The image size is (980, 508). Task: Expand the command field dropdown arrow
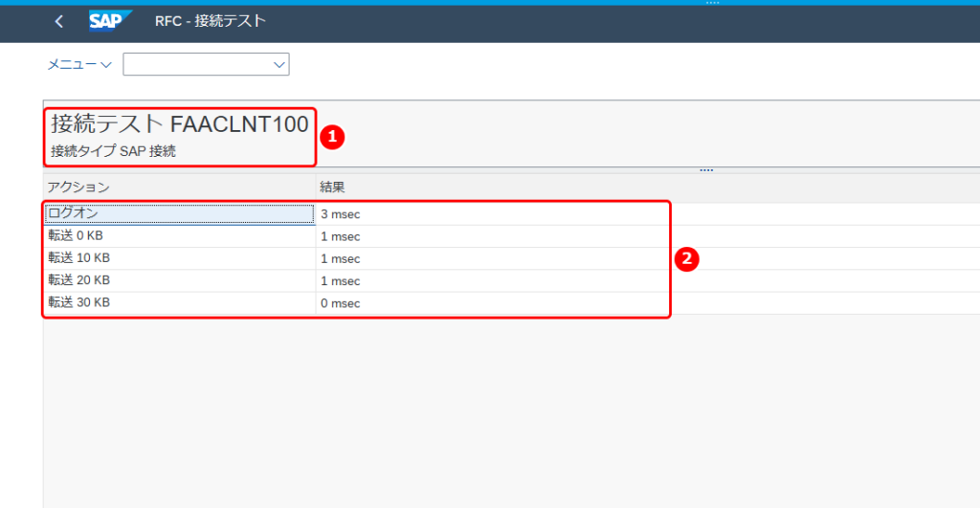coord(278,64)
